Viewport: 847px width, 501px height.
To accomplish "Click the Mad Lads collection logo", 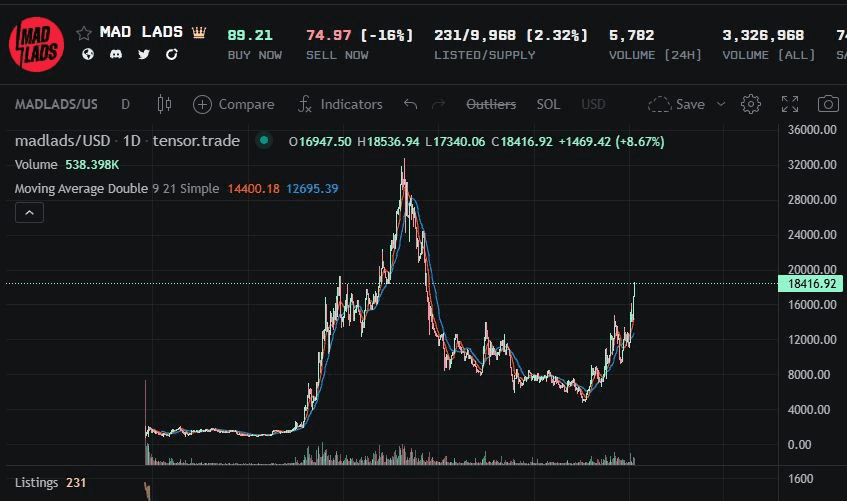I will [x=36, y=44].
